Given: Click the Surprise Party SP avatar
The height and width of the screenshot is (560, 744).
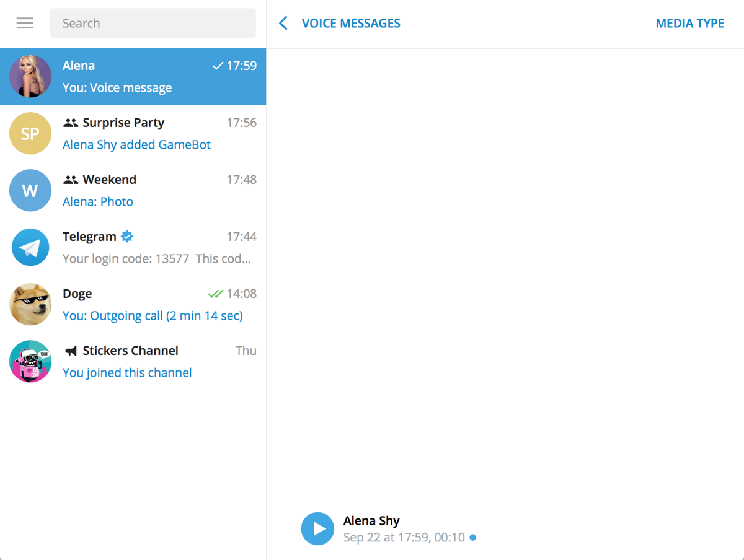Looking at the screenshot, I should click(x=30, y=133).
